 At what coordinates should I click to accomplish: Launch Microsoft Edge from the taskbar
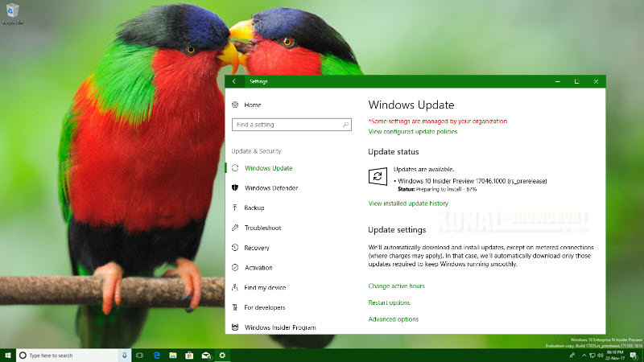click(156, 356)
